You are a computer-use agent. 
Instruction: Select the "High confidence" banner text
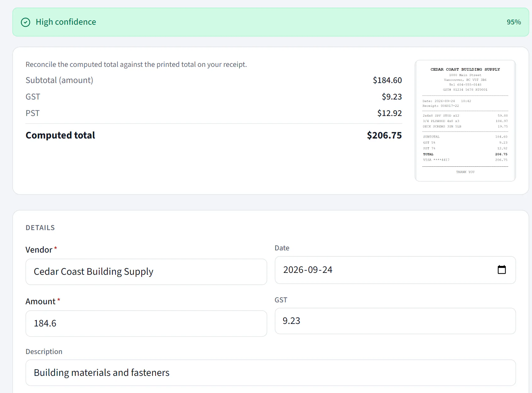click(x=66, y=22)
